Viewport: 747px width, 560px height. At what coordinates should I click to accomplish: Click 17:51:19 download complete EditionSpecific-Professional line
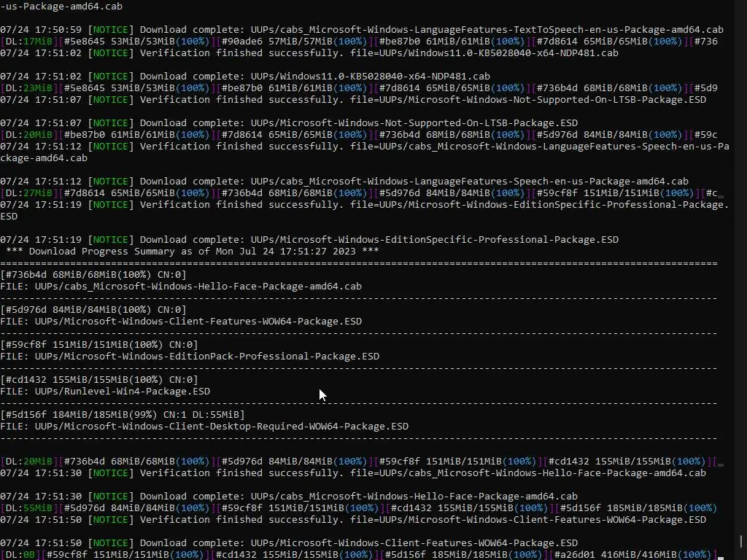309,239
